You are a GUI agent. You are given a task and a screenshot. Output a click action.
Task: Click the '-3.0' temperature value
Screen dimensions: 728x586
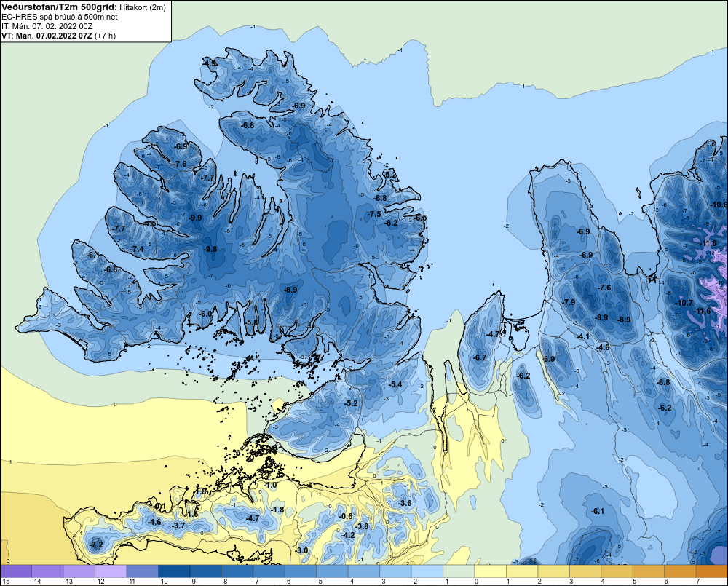coord(302,550)
